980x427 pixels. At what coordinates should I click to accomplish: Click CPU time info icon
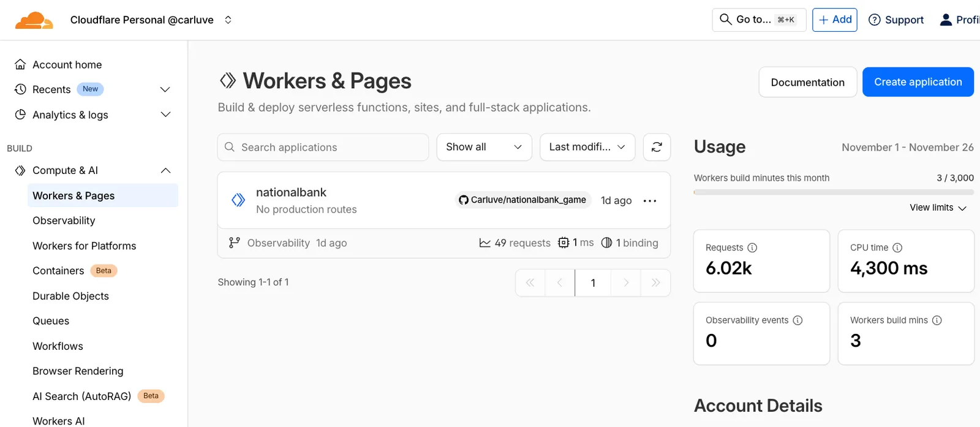(x=897, y=248)
